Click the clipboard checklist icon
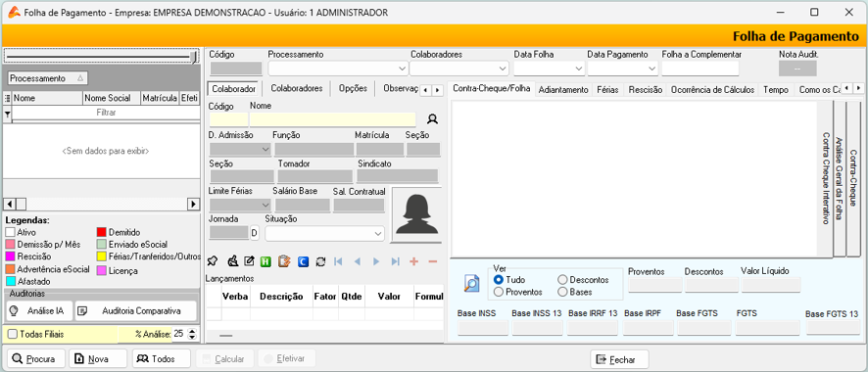 point(284,261)
